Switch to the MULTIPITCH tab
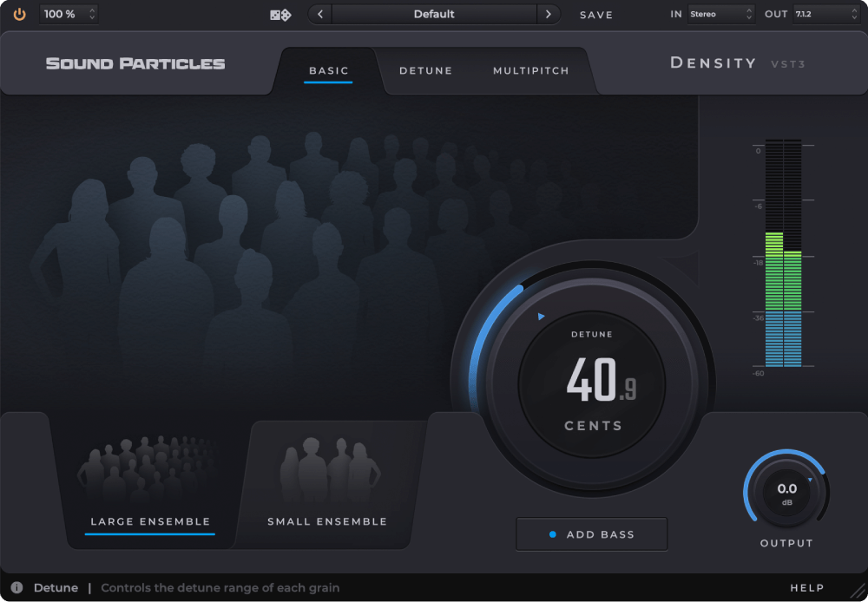868x602 pixels. (530, 70)
